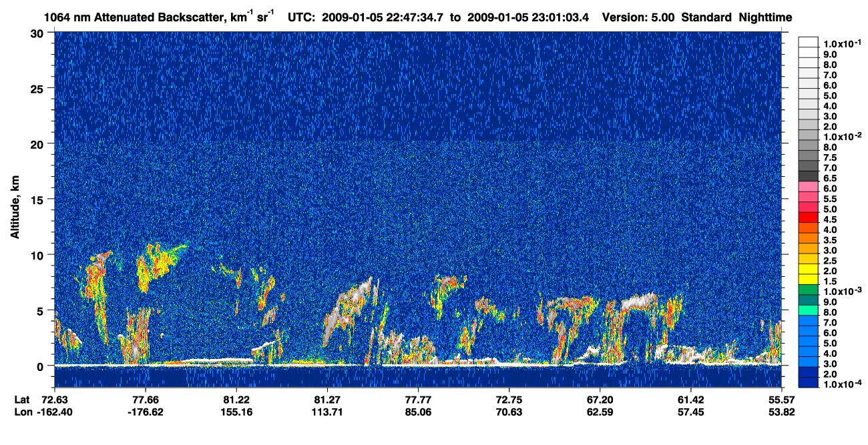This screenshot has height=445, width=868.
Task: Click the 'Lat' row label
Action: point(21,399)
